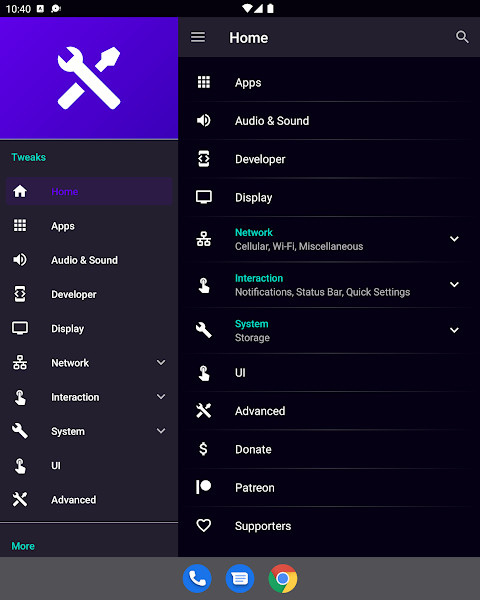The width and height of the screenshot is (480, 600).
Task: Expand System chevron in main list
Action: coord(454,330)
